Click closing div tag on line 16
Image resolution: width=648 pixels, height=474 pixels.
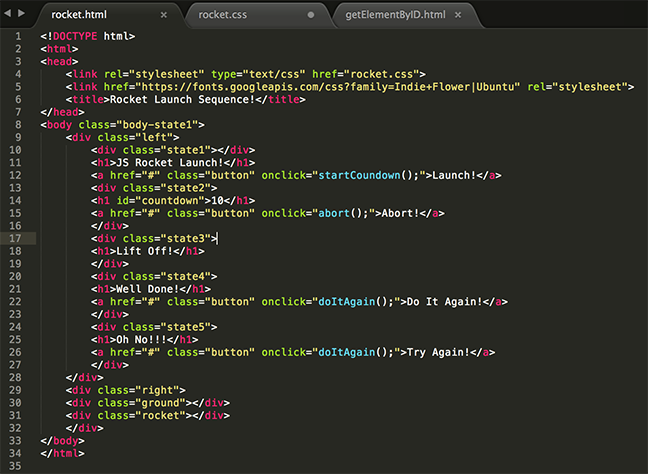point(110,226)
